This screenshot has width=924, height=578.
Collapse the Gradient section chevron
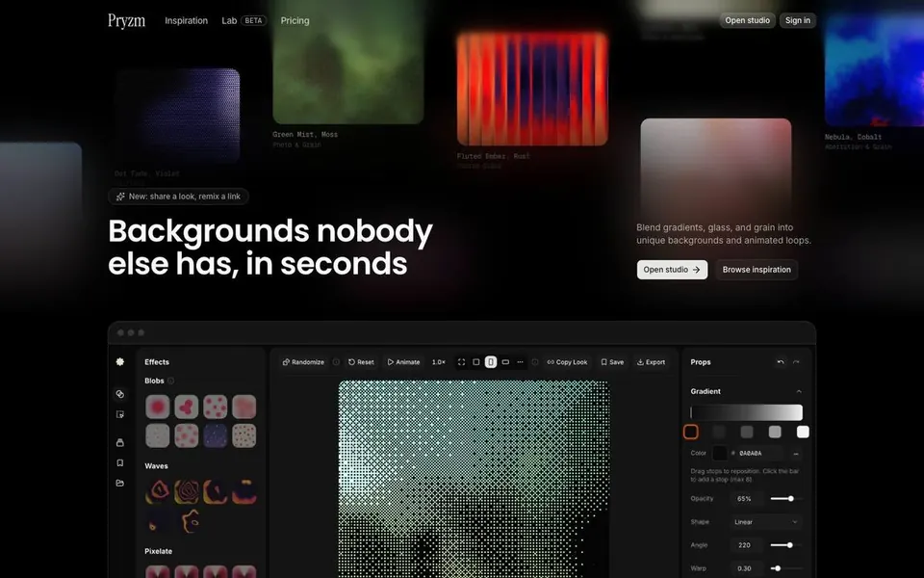pyautogui.click(x=799, y=392)
